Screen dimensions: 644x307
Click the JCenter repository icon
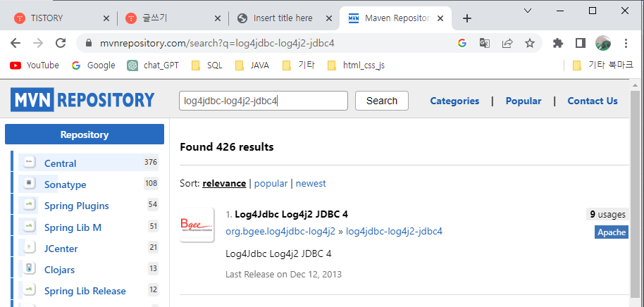[29, 247]
